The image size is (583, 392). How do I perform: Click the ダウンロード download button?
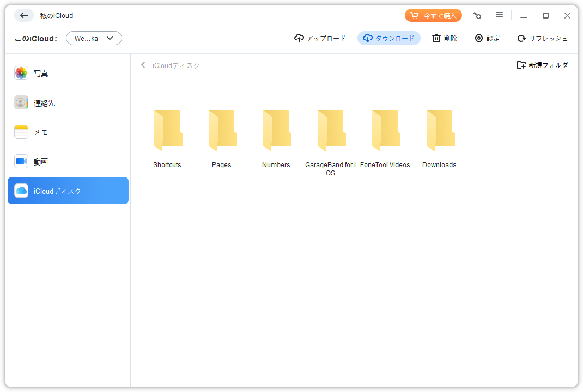click(x=388, y=38)
